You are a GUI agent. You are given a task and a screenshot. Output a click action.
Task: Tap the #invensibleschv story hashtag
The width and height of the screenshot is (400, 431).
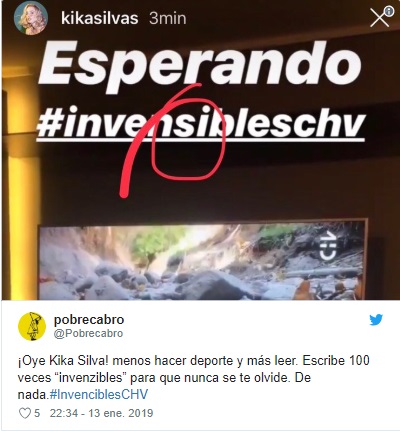pyautogui.click(x=201, y=123)
